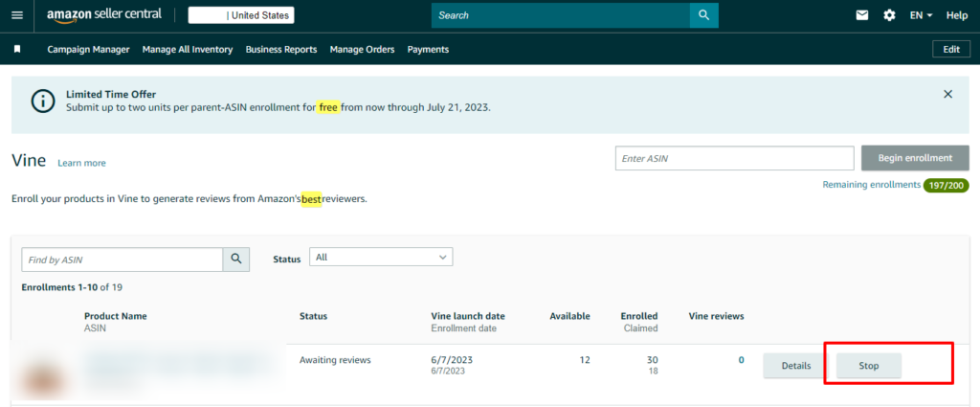
Task: Follow the Learn more link beside Vine
Action: (81, 163)
